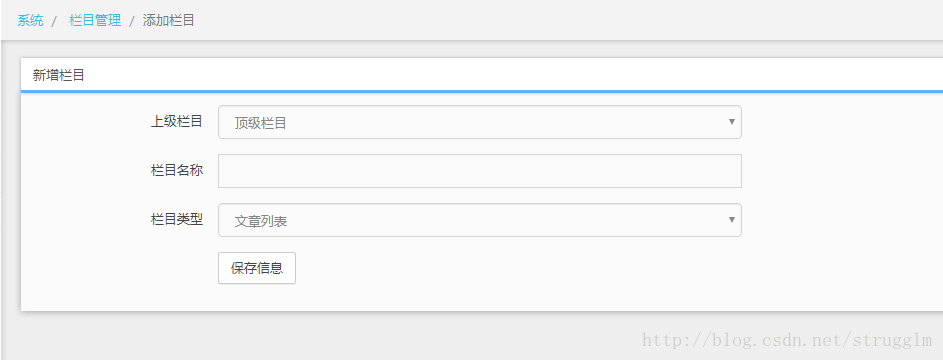This screenshot has width=943, height=360.
Task: Click the blue divider under 新增栏目 header
Action: (482, 91)
